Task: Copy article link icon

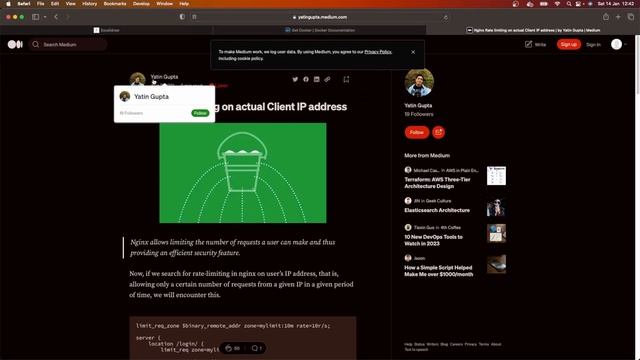Action: [327, 79]
